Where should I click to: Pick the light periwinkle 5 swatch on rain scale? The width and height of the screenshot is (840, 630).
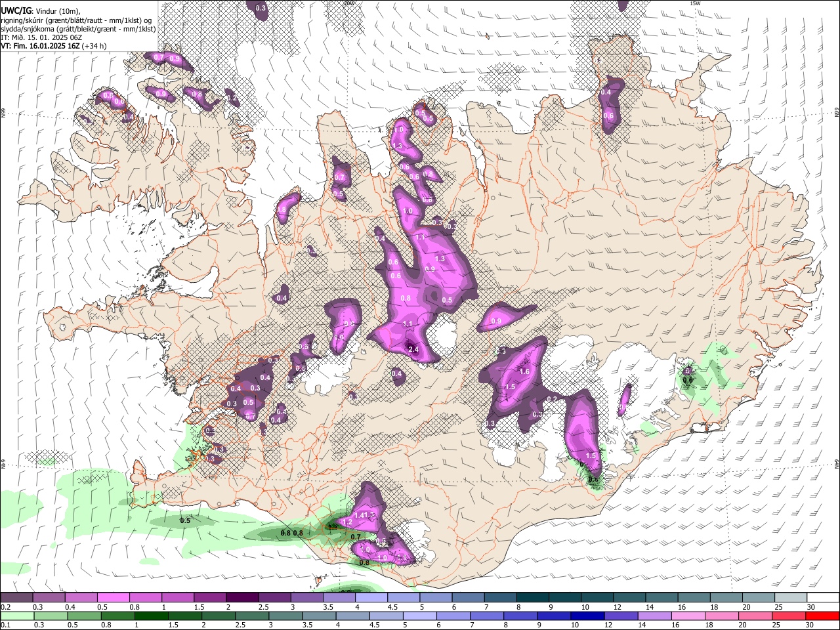tap(420, 616)
